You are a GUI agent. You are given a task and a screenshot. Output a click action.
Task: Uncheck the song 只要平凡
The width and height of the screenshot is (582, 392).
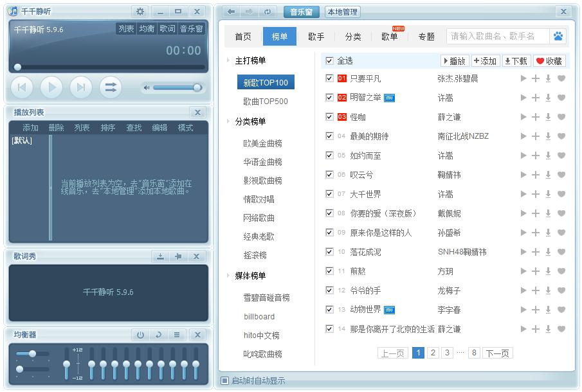329,78
